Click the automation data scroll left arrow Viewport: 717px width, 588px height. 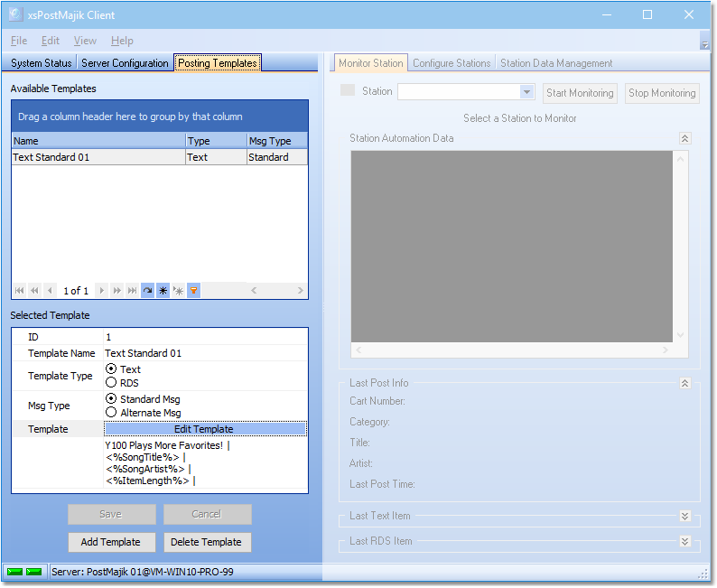(x=358, y=350)
